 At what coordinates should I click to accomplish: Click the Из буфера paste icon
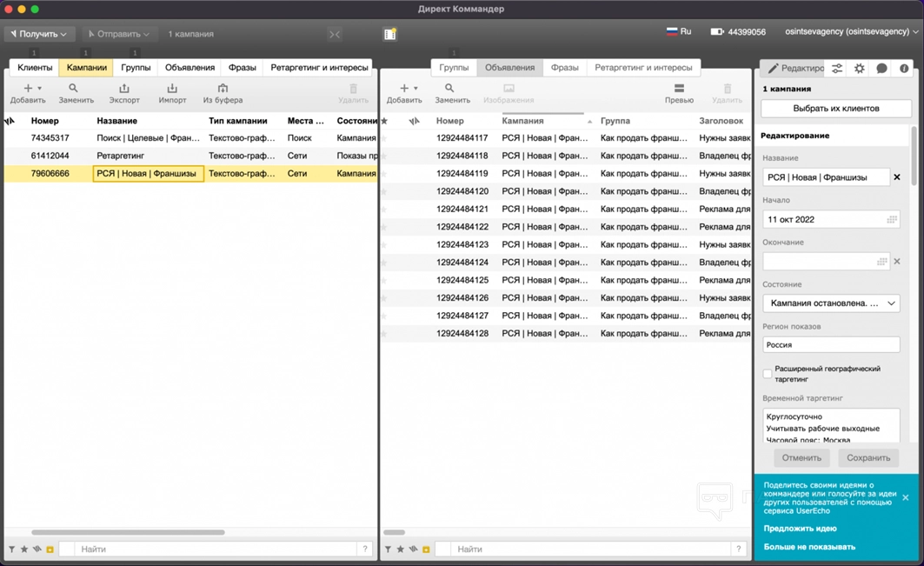223,89
